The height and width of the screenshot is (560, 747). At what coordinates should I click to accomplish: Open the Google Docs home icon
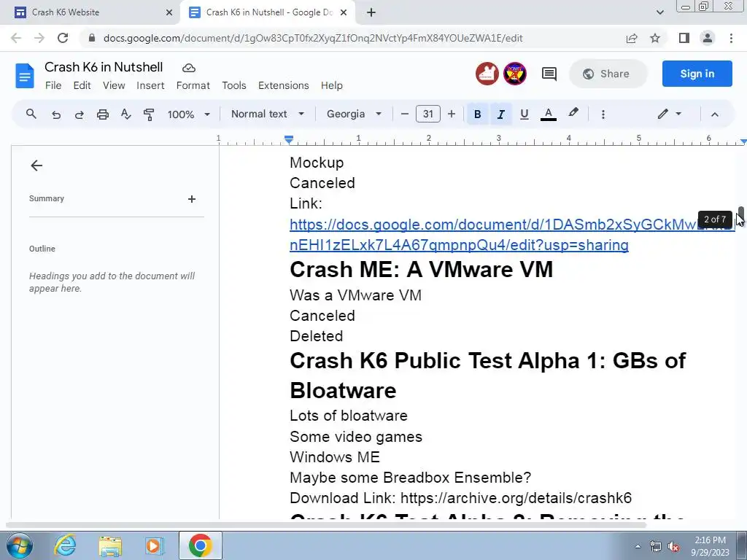pos(24,76)
